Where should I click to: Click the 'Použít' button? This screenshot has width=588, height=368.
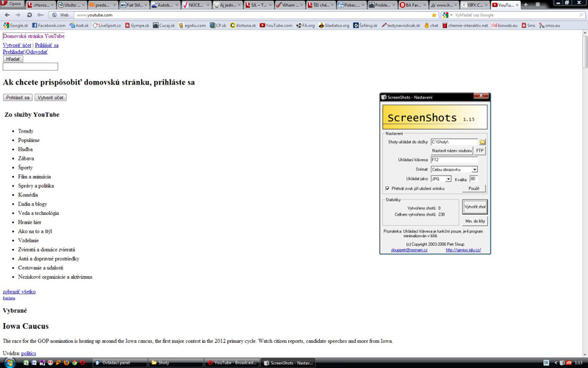(474, 188)
